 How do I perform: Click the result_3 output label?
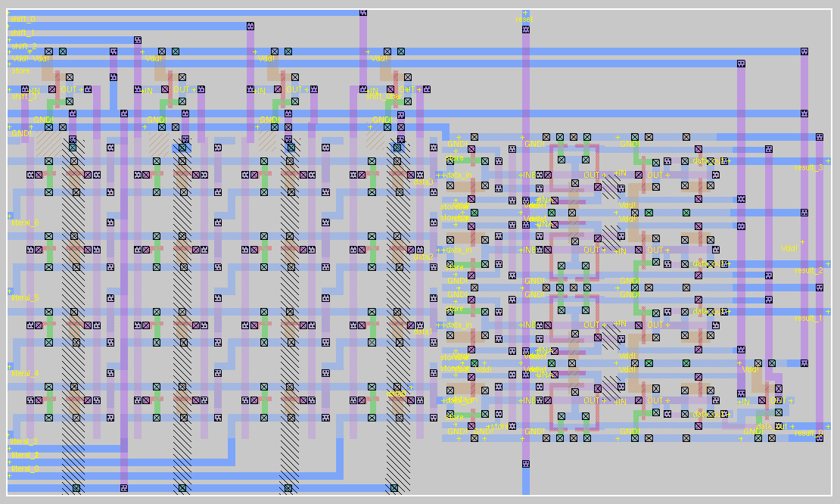point(808,167)
